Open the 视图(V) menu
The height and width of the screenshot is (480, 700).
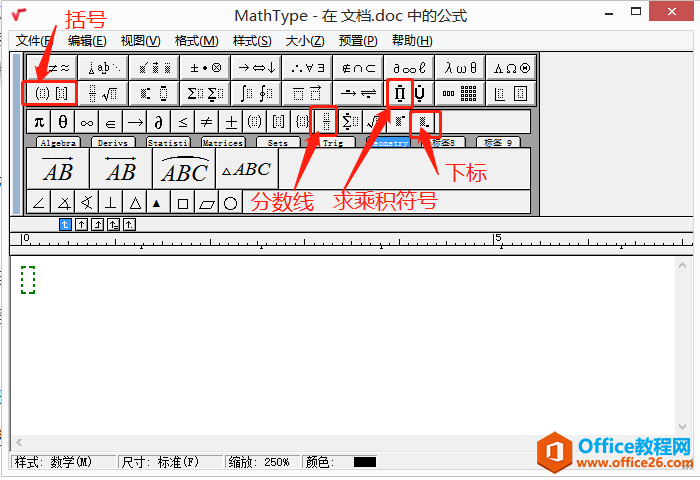140,41
